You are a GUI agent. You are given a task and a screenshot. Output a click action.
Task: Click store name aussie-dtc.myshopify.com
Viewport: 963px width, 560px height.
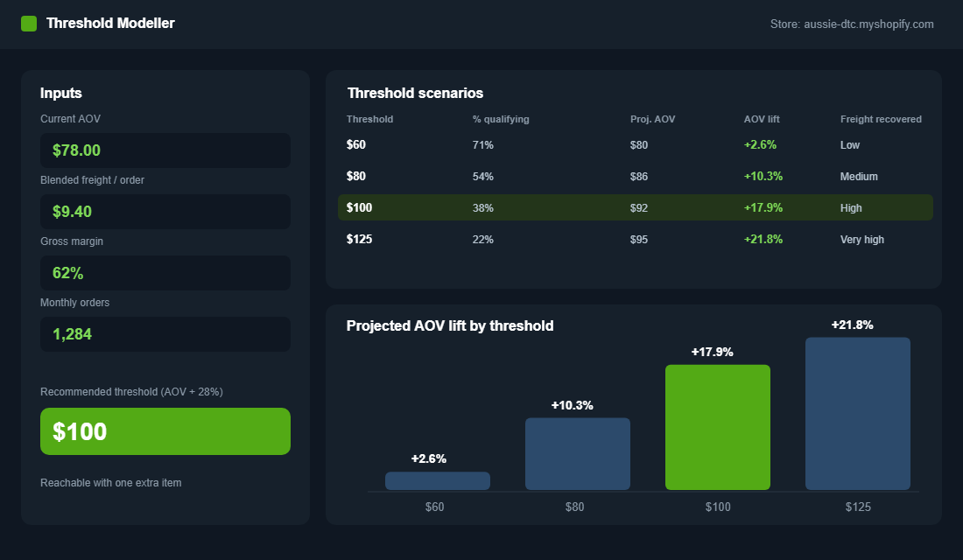[x=868, y=24]
